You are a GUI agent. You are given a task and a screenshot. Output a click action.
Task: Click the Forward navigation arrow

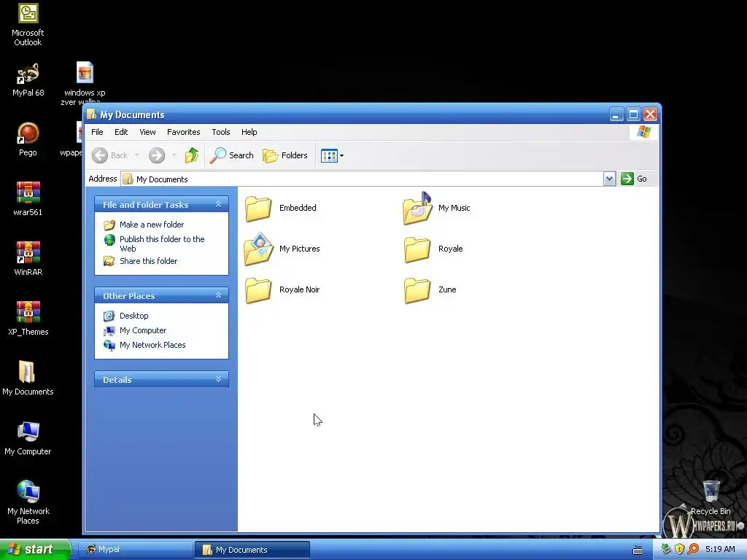coord(157,155)
